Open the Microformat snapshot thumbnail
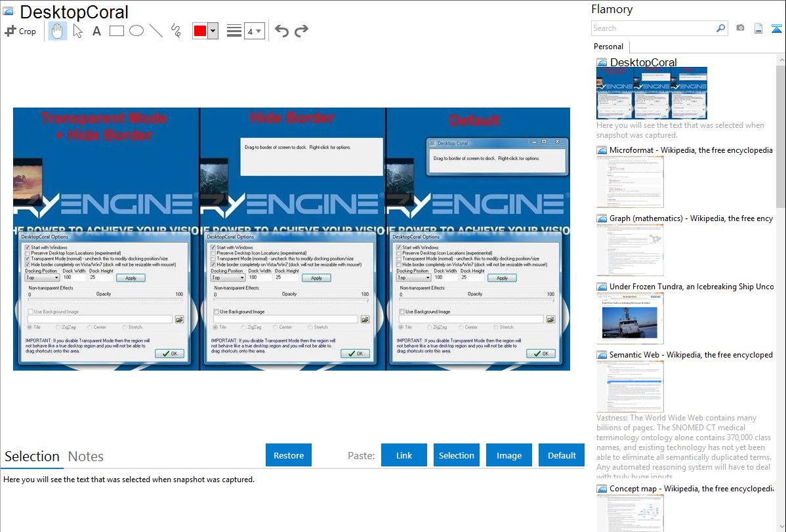The image size is (786, 532). [x=630, y=182]
